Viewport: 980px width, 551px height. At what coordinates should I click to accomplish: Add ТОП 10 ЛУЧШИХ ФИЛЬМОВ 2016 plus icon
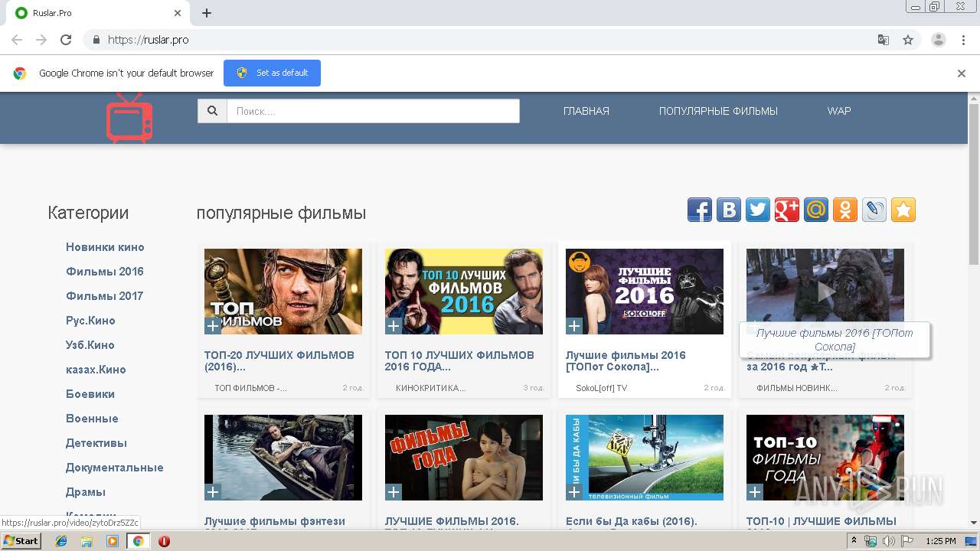(x=394, y=326)
